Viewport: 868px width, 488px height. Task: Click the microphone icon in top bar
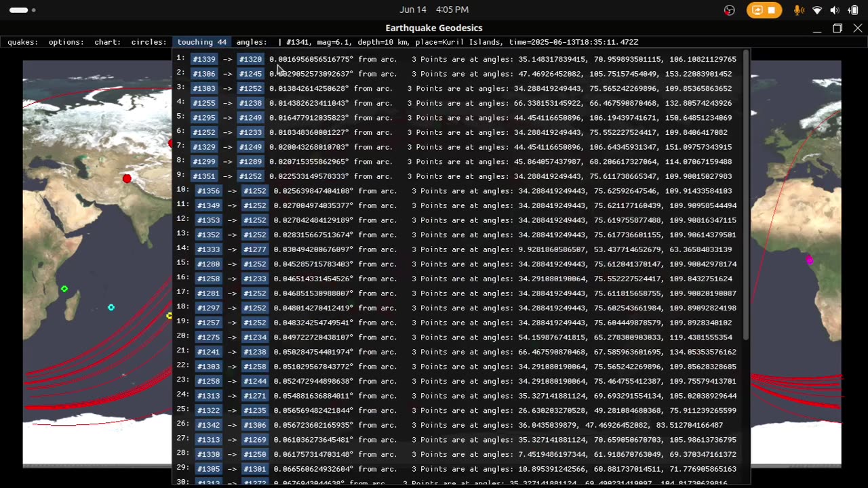click(800, 10)
